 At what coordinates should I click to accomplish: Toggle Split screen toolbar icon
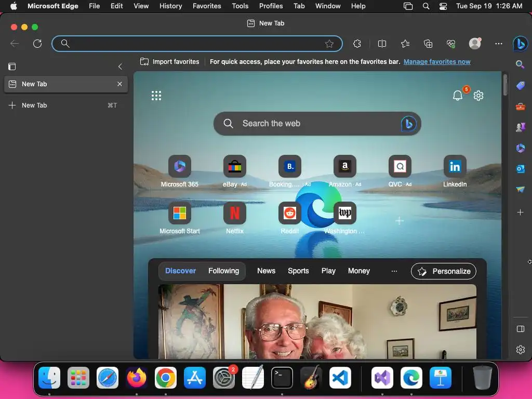382,44
